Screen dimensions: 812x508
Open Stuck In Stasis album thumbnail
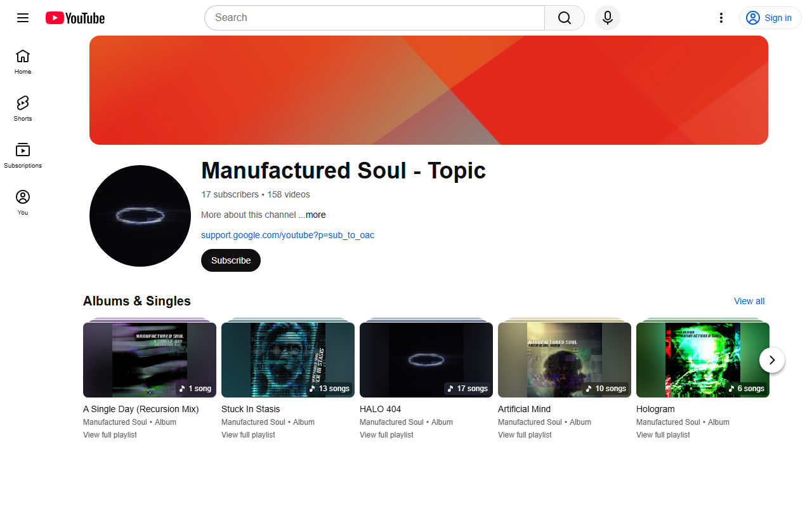[288, 360]
